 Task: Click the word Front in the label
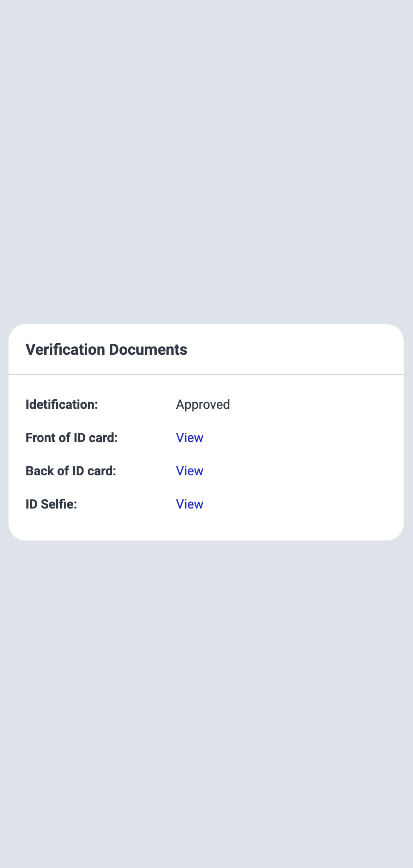(40, 438)
